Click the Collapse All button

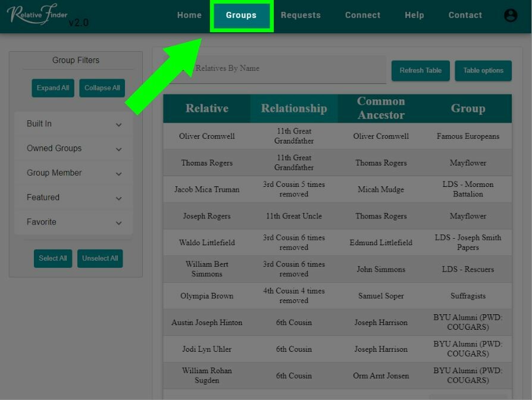click(x=102, y=88)
